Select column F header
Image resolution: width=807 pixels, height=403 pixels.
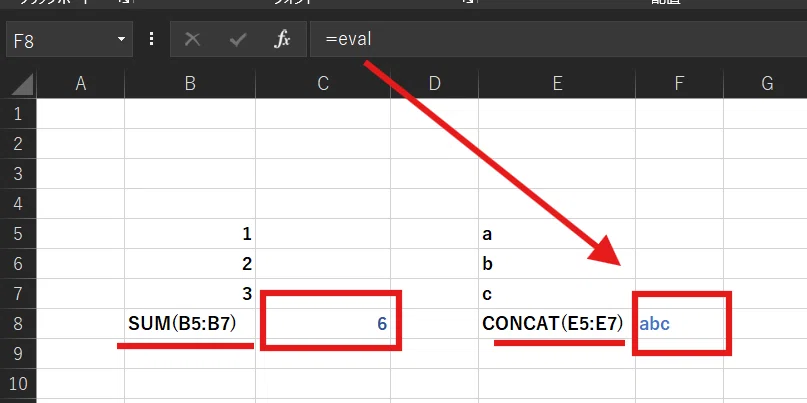pyautogui.click(x=679, y=83)
